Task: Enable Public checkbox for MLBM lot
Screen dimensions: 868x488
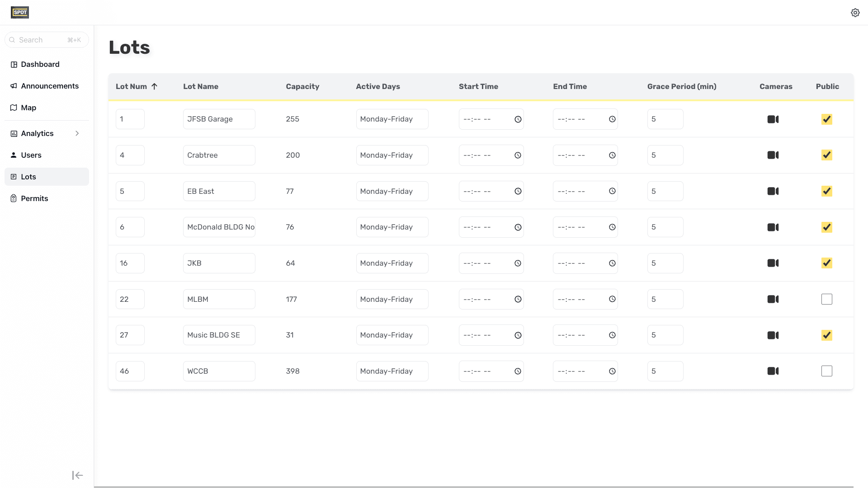Action: pos(826,299)
